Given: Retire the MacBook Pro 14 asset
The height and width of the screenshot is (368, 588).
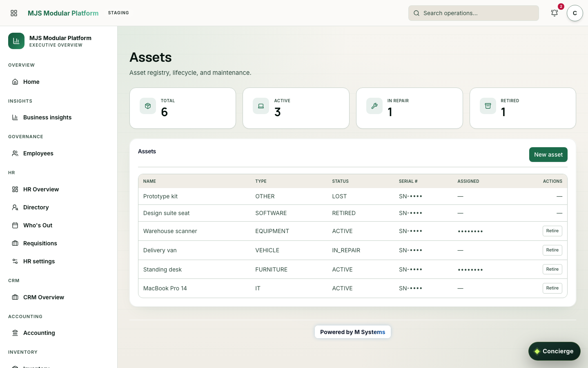Looking at the screenshot, I should click(552, 288).
